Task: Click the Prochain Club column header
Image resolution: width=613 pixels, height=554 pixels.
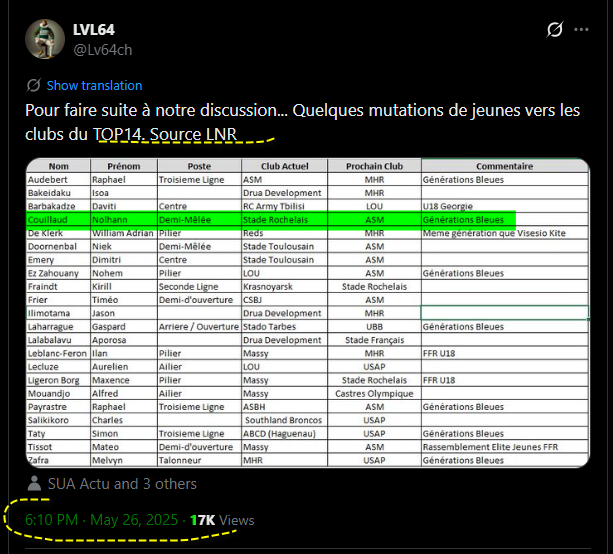Action: coord(375,166)
